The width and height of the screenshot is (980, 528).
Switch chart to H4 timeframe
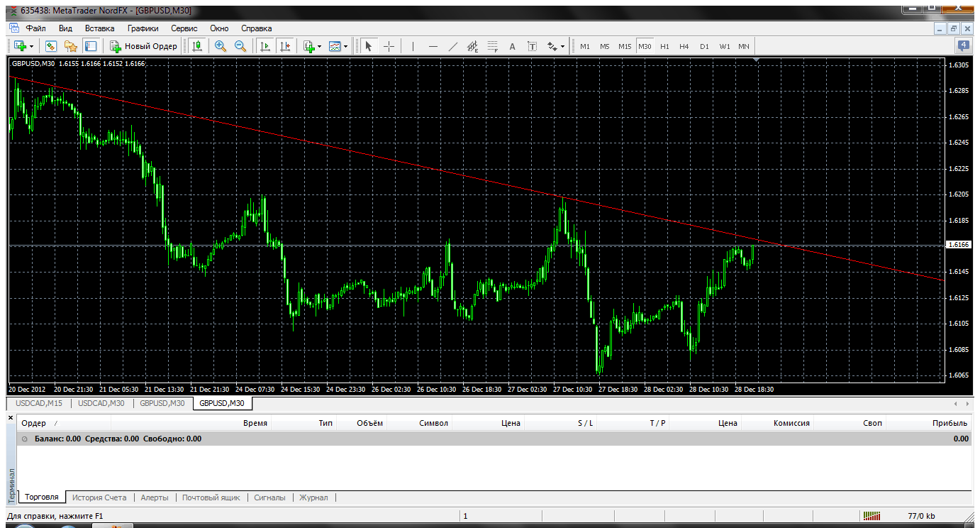pyautogui.click(x=684, y=46)
